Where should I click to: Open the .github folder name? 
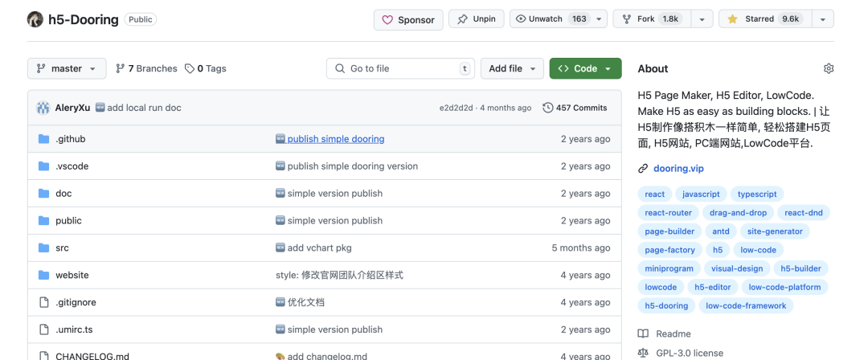point(70,139)
